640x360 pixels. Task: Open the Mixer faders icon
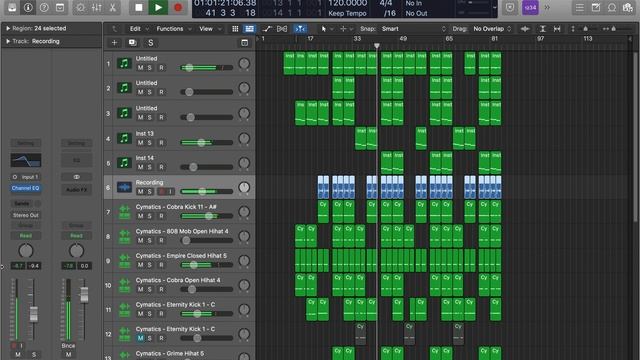[x=97, y=7]
